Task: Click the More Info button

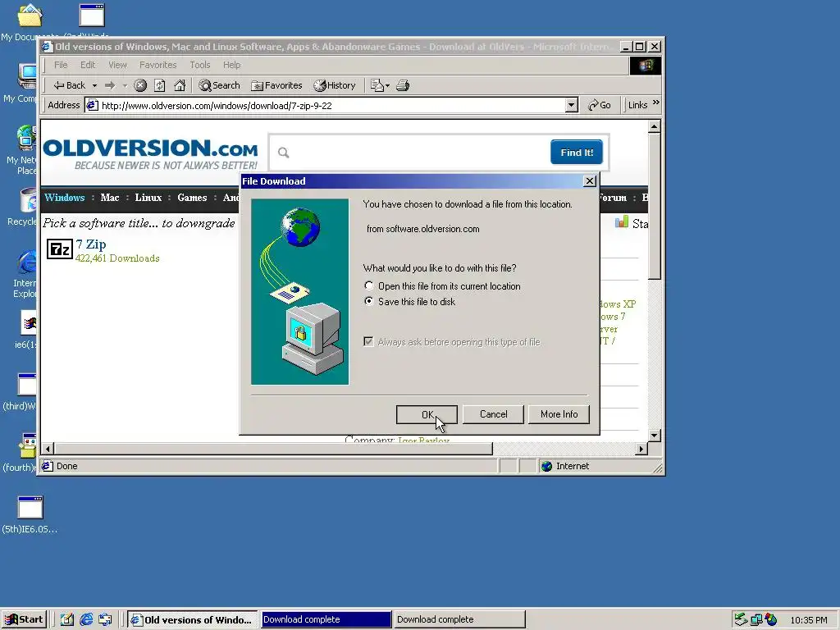Action: pos(559,414)
